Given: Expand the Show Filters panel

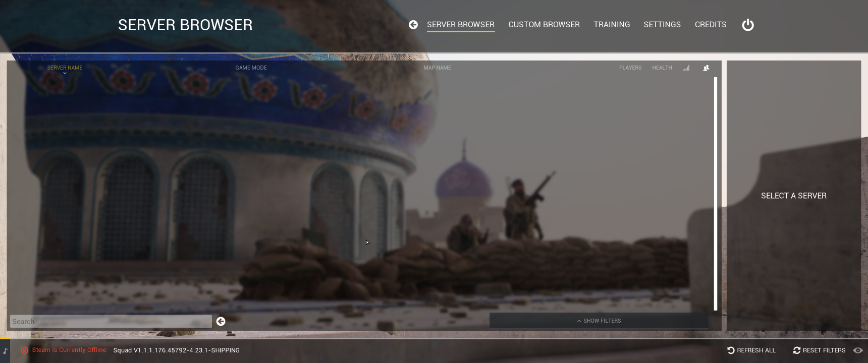Looking at the screenshot, I should click(x=599, y=321).
